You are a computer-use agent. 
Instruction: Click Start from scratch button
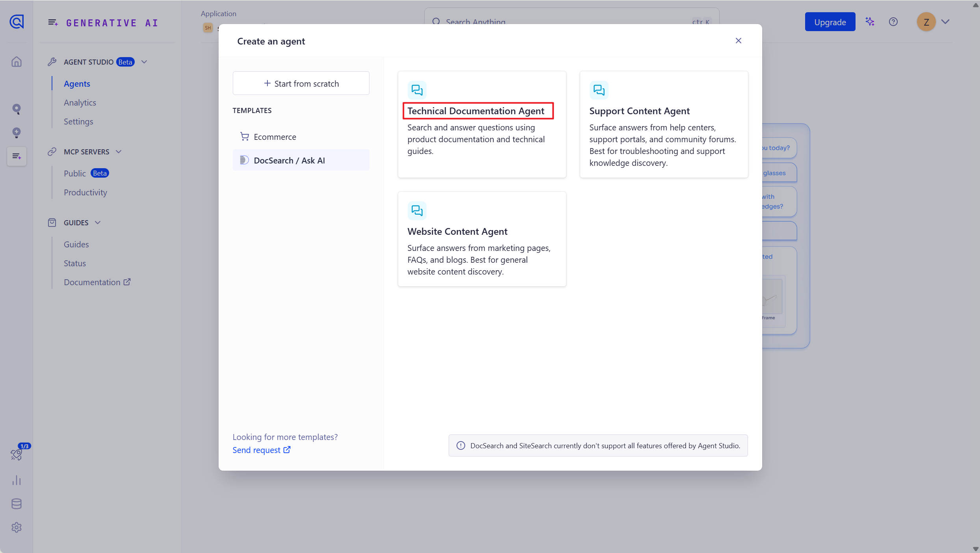click(x=301, y=83)
